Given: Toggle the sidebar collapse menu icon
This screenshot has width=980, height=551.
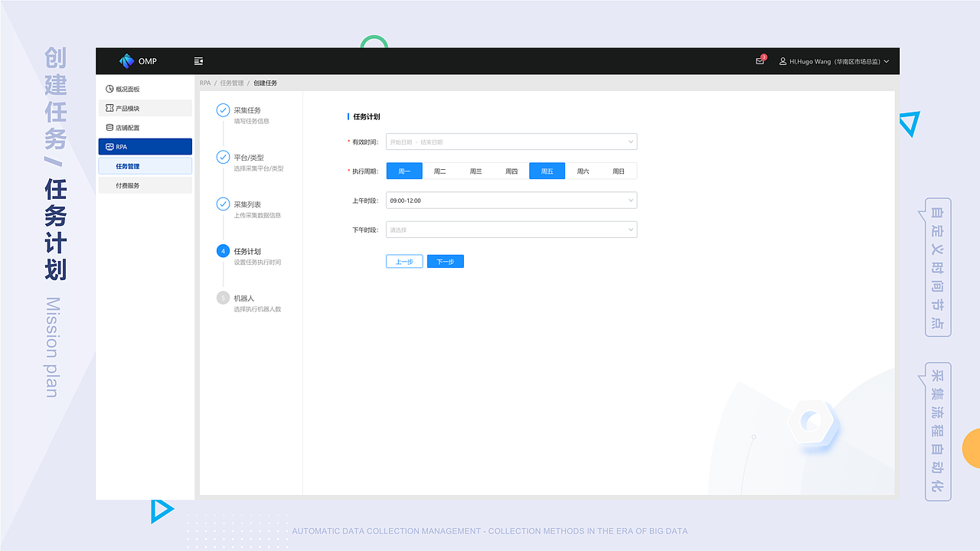Looking at the screenshot, I should tap(199, 61).
